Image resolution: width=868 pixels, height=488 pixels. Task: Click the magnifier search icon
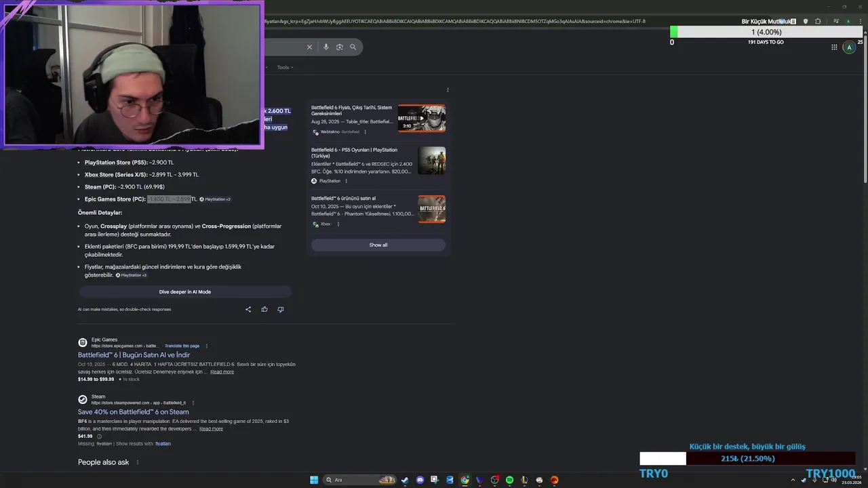coord(353,47)
